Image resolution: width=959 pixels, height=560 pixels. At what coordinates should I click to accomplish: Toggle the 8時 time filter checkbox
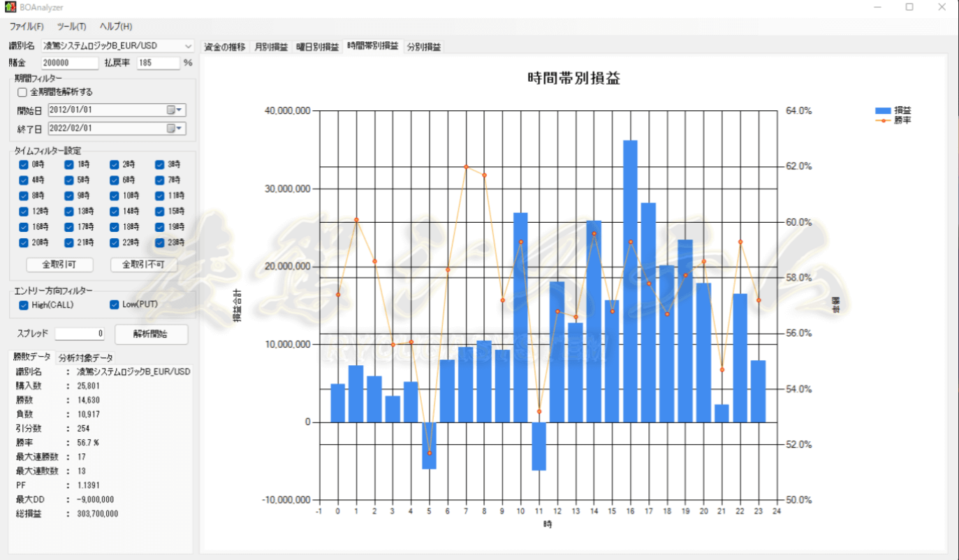(x=24, y=196)
